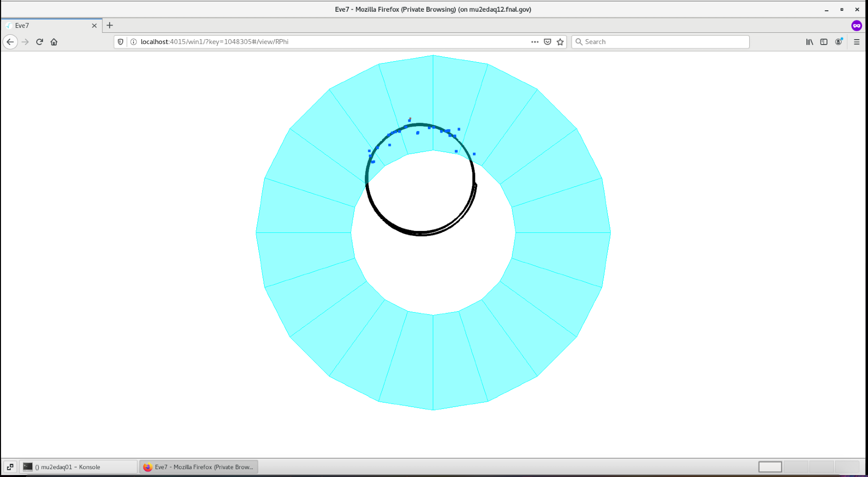Switch to Eve7 Firefox taskbar entry
The image size is (868, 477).
199,467
